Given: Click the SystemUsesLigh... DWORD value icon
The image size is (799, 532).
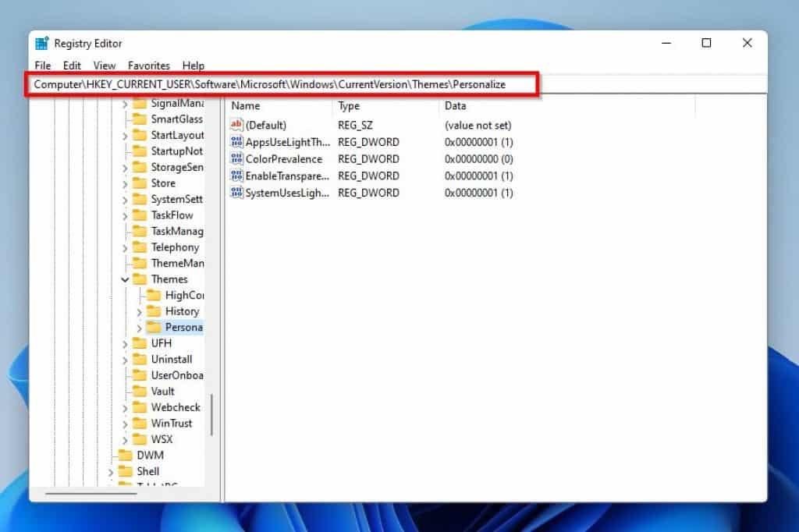Looking at the screenshot, I should (236, 192).
